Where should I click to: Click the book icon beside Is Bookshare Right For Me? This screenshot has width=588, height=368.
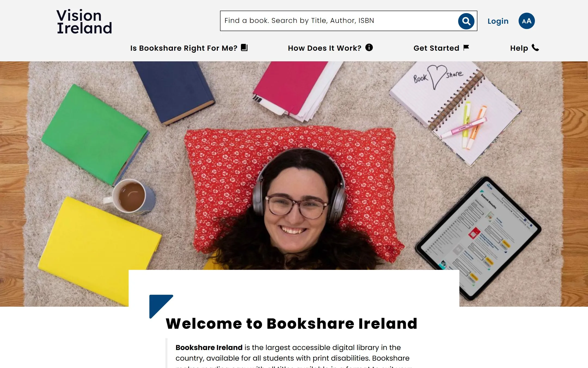[244, 48]
